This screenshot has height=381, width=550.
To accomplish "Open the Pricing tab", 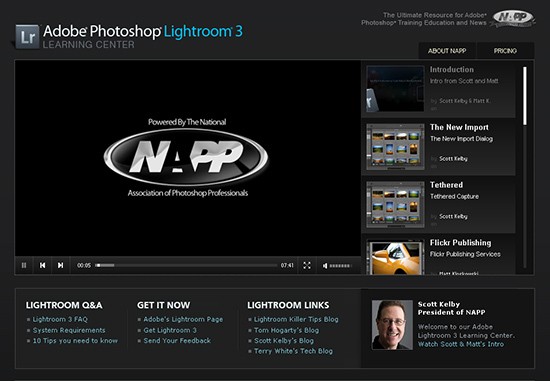I will click(505, 51).
